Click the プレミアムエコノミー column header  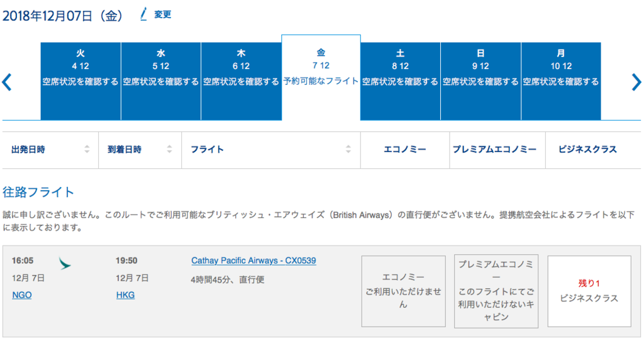[494, 150]
